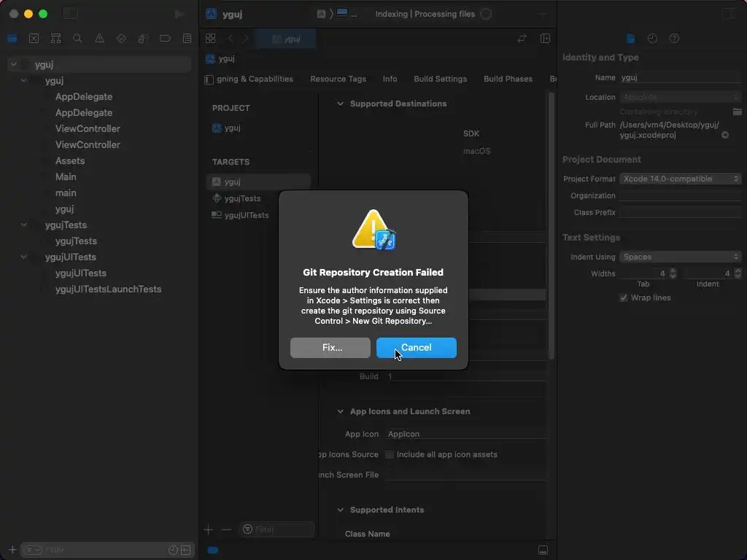747x560 pixels.
Task: Click the add editor split icon
Action: click(x=545, y=39)
